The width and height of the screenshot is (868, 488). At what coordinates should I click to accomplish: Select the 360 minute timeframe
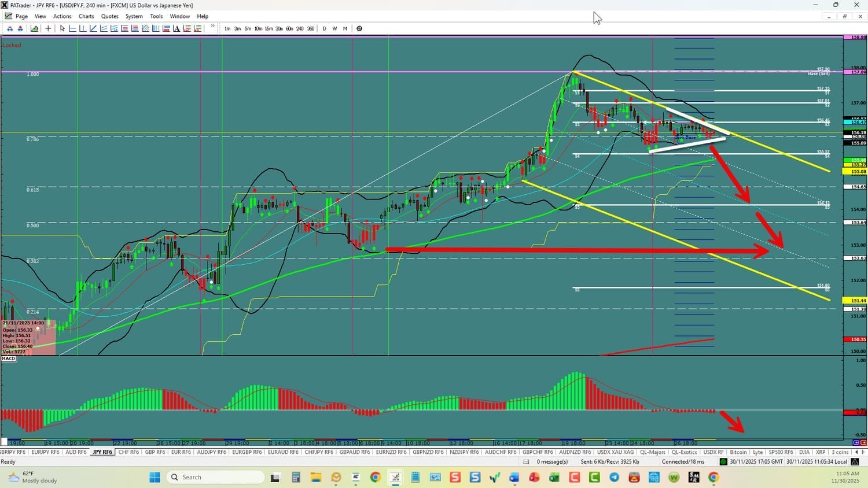click(311, 28)
